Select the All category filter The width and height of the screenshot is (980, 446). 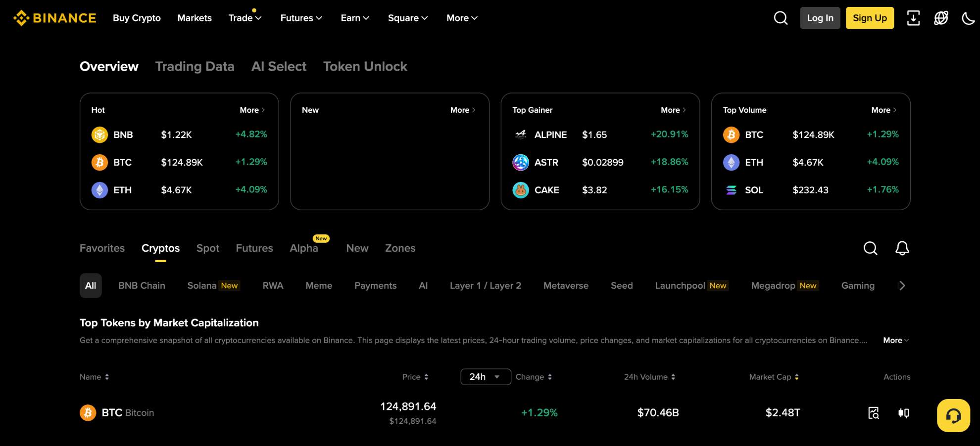click(x=91, y=286)
